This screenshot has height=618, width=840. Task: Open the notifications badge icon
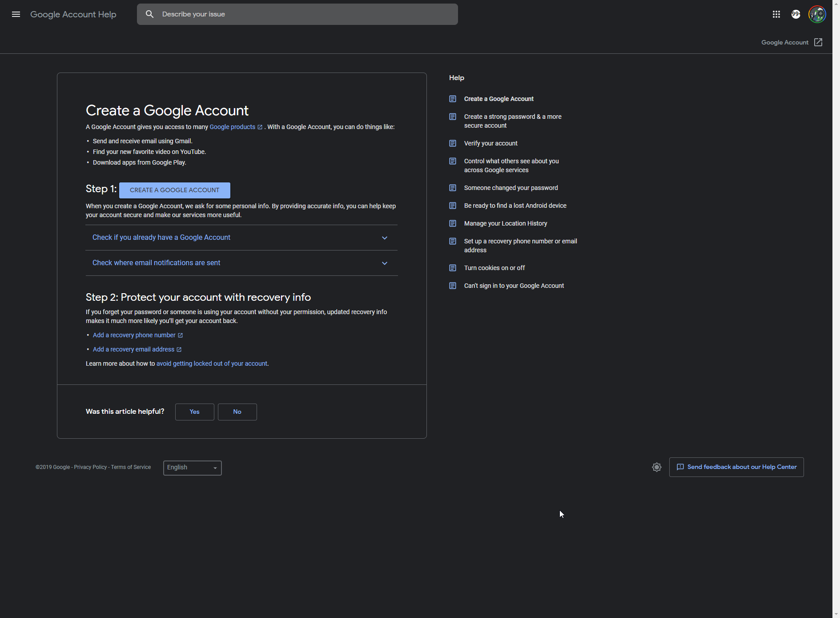click(796, 14)
